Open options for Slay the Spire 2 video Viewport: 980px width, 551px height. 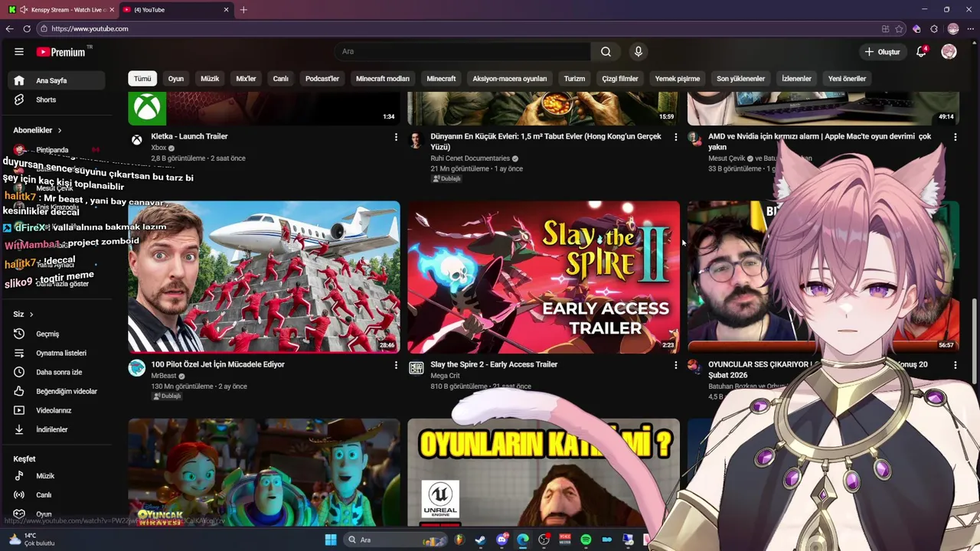[675, 365]
